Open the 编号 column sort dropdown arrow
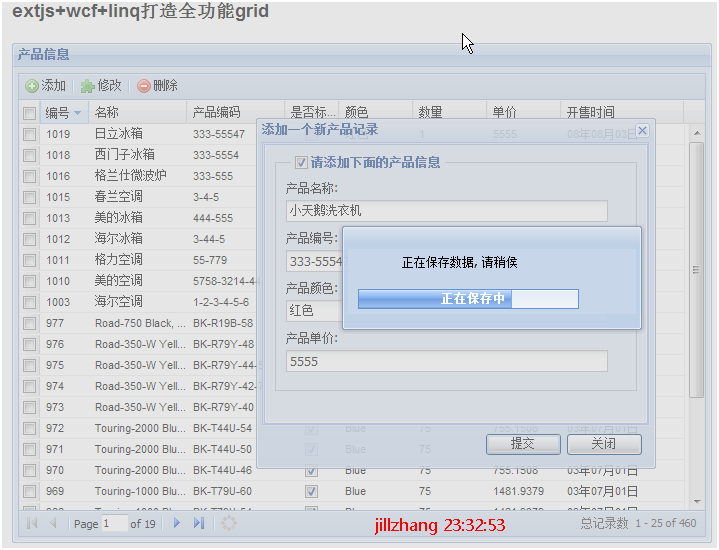 pyautogui.click(x=78, y=113)
